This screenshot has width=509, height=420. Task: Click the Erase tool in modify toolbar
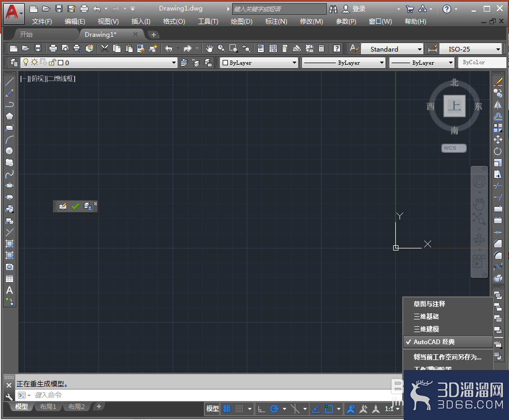click(497, 82)
